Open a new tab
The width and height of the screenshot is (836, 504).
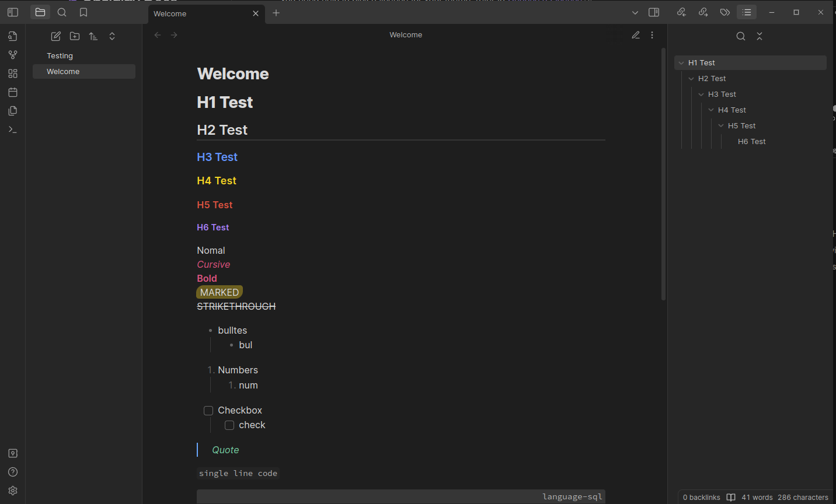tap(276, 13)
